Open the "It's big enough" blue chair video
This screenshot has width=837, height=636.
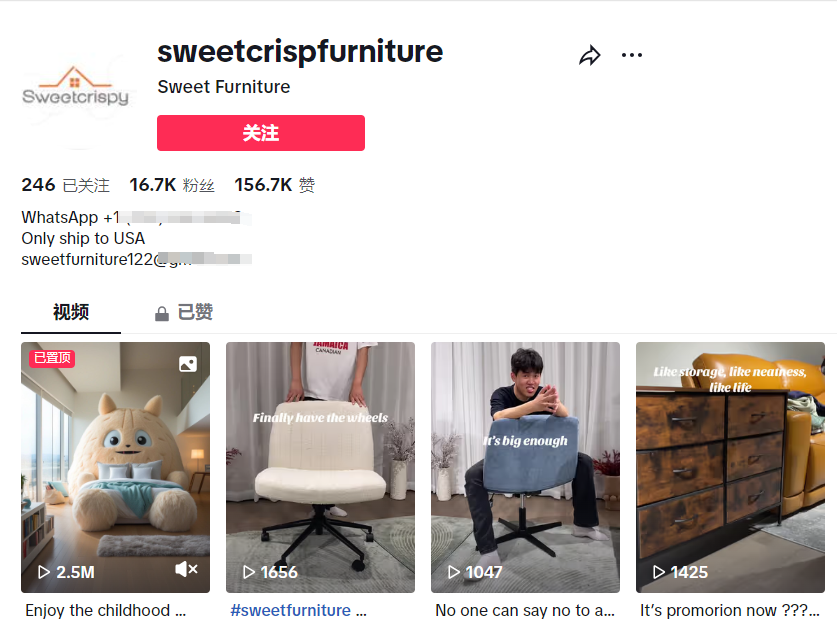[525, 467]
